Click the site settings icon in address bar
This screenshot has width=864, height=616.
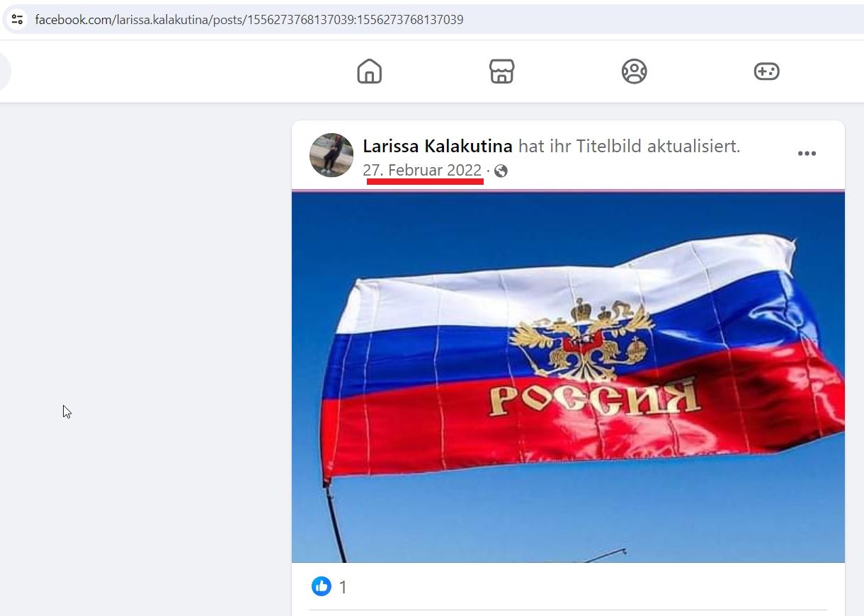coord(18,20)
